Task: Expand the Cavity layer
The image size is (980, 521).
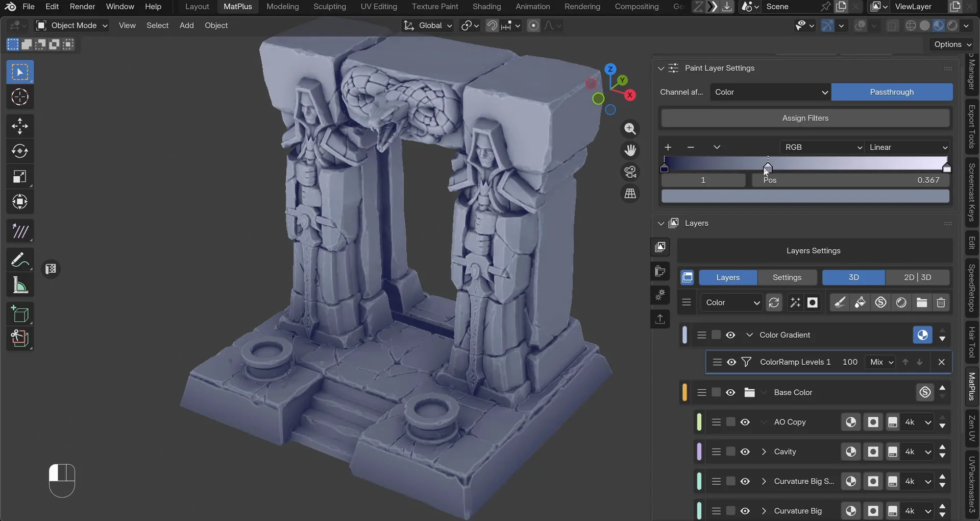Action: click(x=764, y=452)
